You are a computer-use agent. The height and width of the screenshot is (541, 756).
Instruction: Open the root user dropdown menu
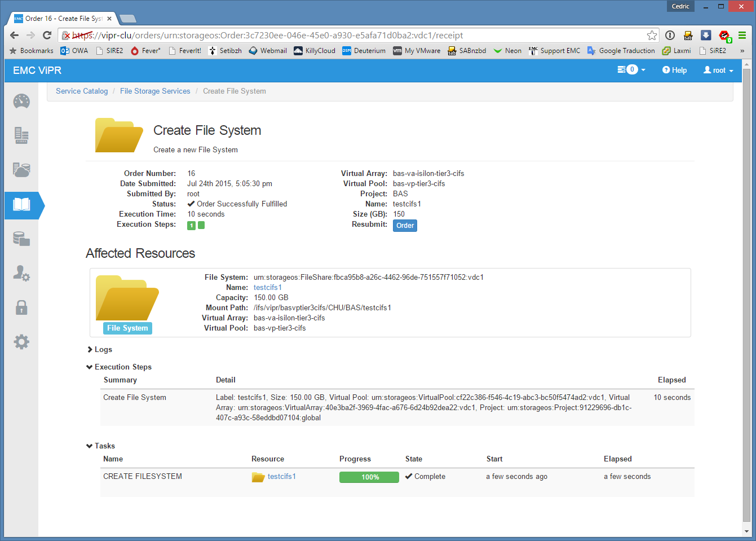[718, 71]
